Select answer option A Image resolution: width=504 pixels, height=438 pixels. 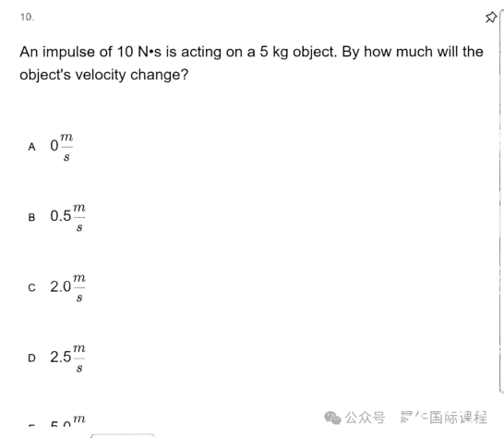[31, 147]
